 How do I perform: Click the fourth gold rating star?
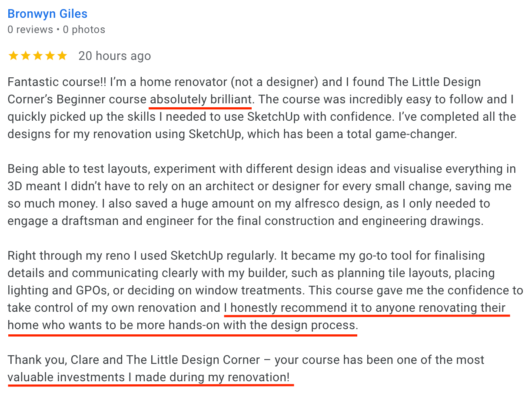(50, 56)
